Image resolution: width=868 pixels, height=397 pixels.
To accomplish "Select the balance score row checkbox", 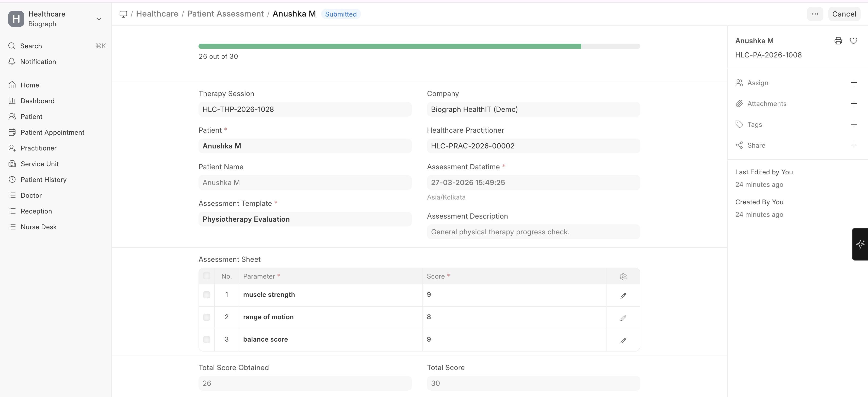I will coord(207,339).
